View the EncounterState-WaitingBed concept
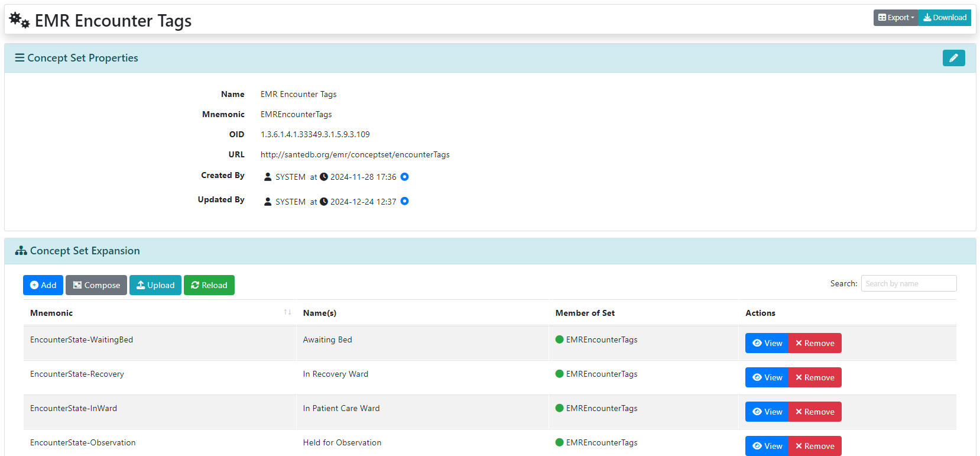Screen dimensions: 980x456 (x=767, y=343)
